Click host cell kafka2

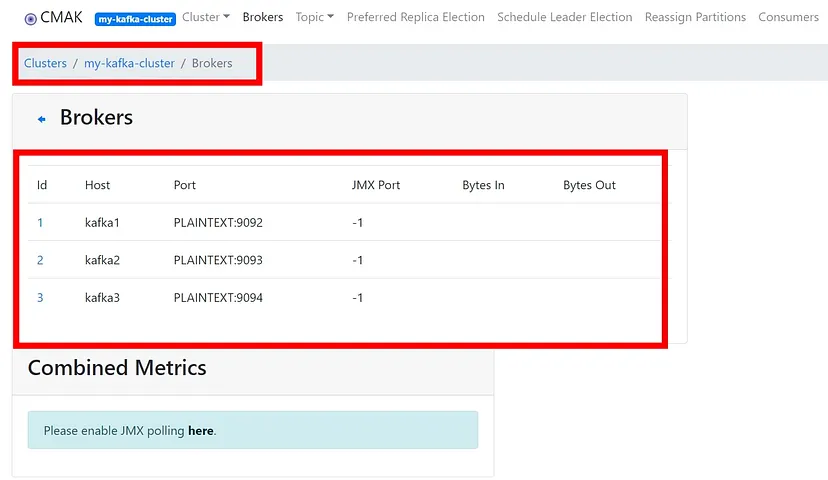pos(102,260)
